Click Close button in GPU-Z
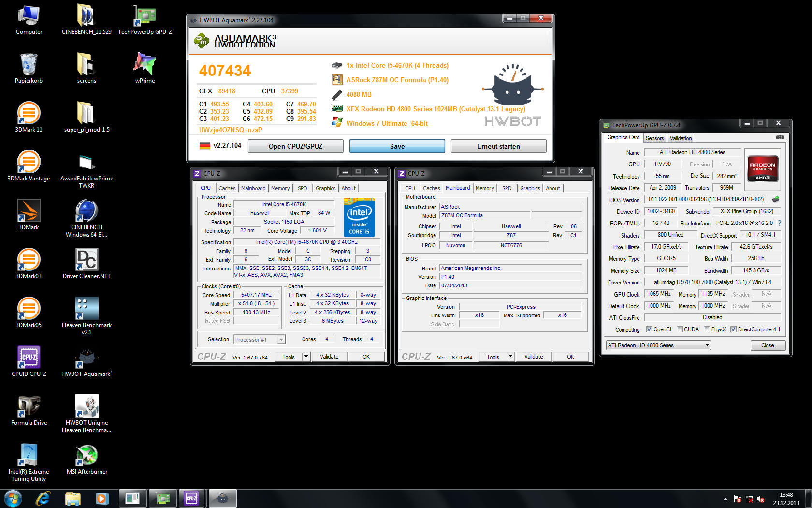This screenshot has width=812, height=508. tap(768, 345)
